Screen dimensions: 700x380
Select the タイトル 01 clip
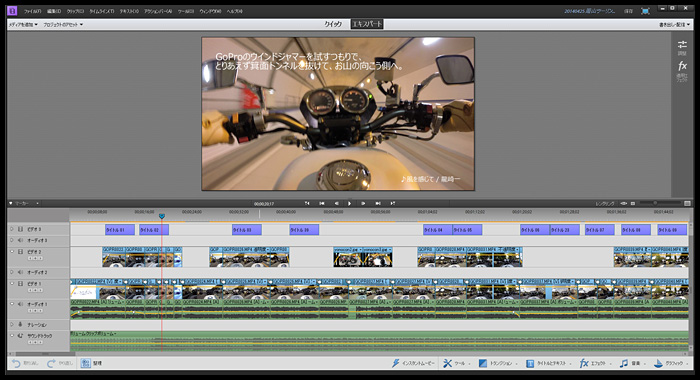click(120, 230)
